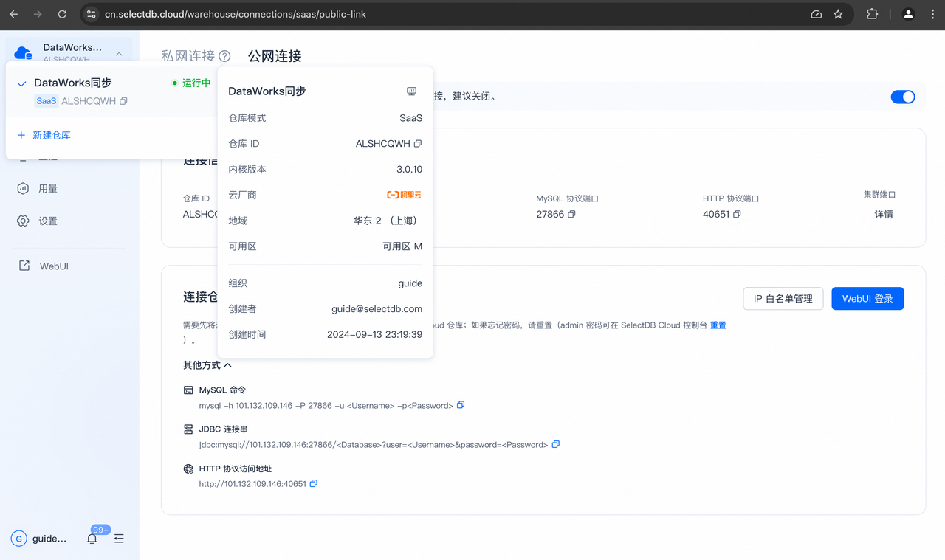
Task: Copy HTTP 协议端口 40651
Action: pyautogui.click(x=737, y=215)
